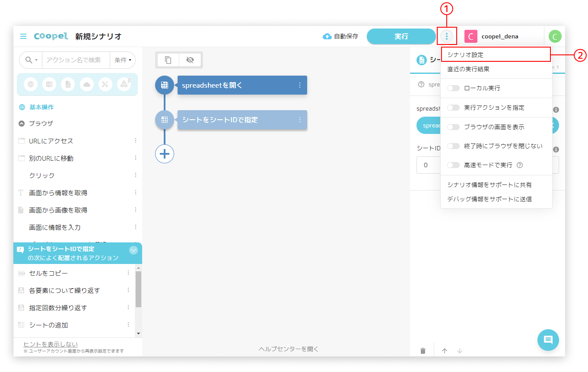The image size is (588, 372).
Task: Select the 基本操作 category heading
Action: point(41,107)
